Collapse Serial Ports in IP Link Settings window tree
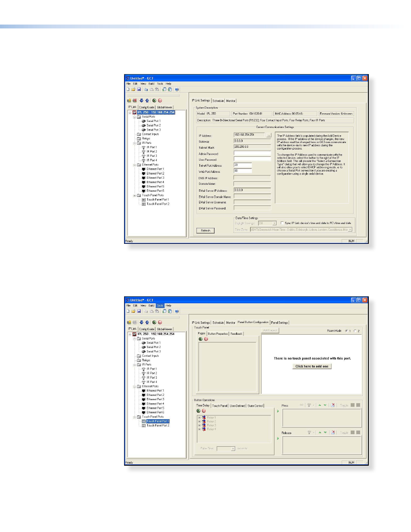 tap(134, 117)
